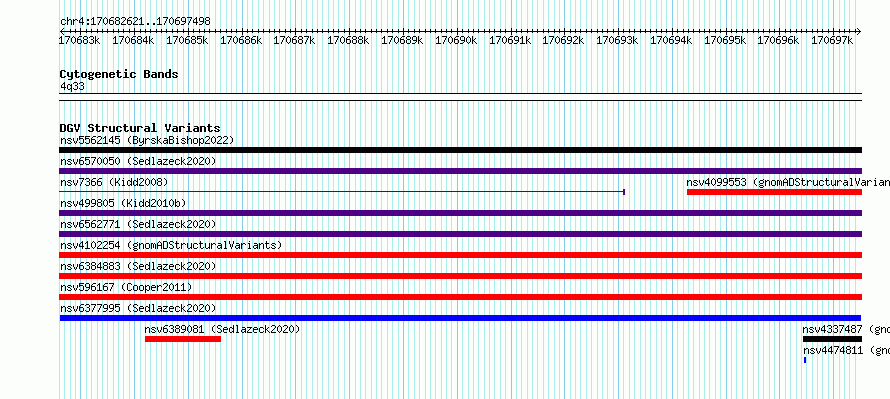Select nsv596167 (Cooper2011) label
890x399 pixels.
tap(126, 287)
